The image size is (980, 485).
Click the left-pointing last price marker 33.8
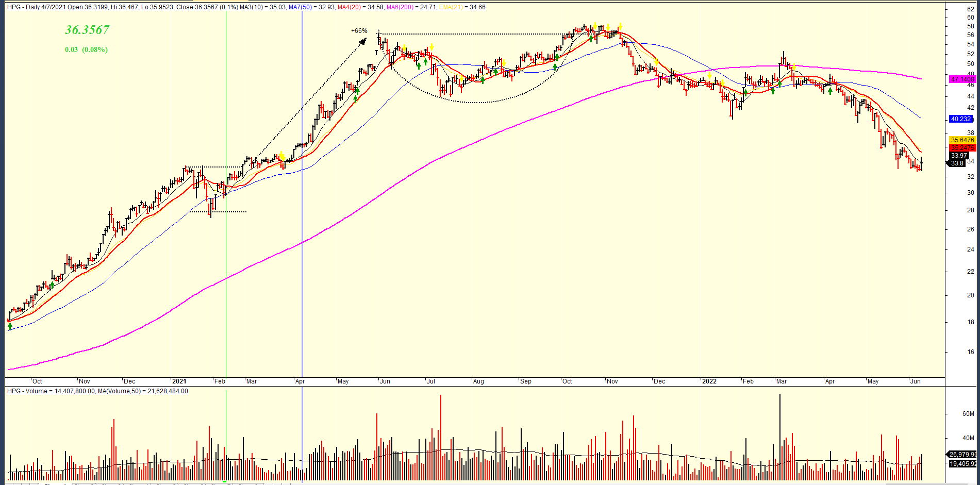point(956,163)
